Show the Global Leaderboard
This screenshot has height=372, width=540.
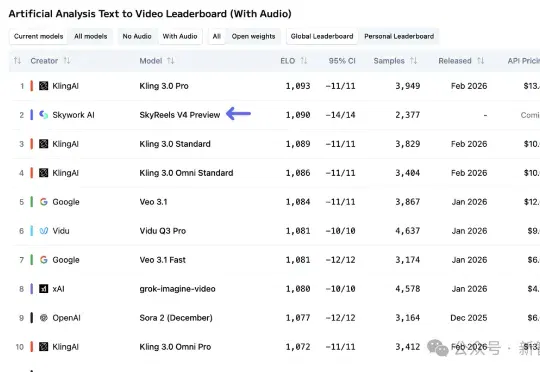coord(322,36)
